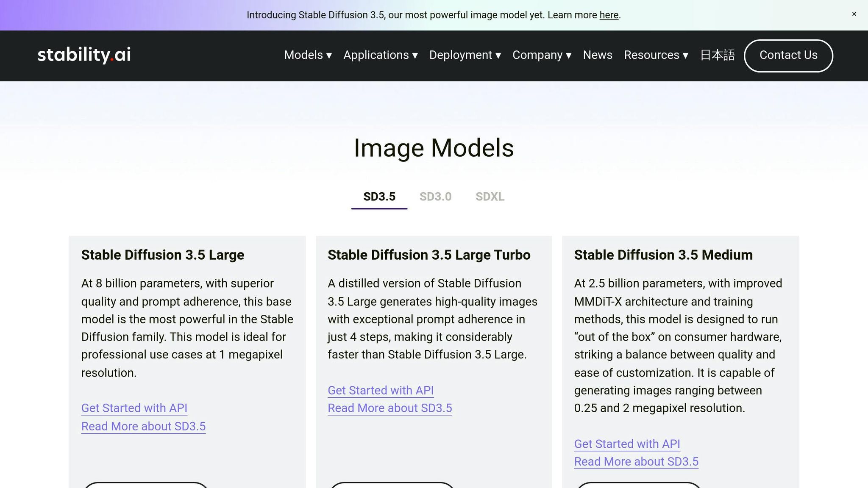Image resolution: width=868 pixels, height=488 pixels.
Task: Open Get Started with API under Large Turbo
Action: point(381,391)
